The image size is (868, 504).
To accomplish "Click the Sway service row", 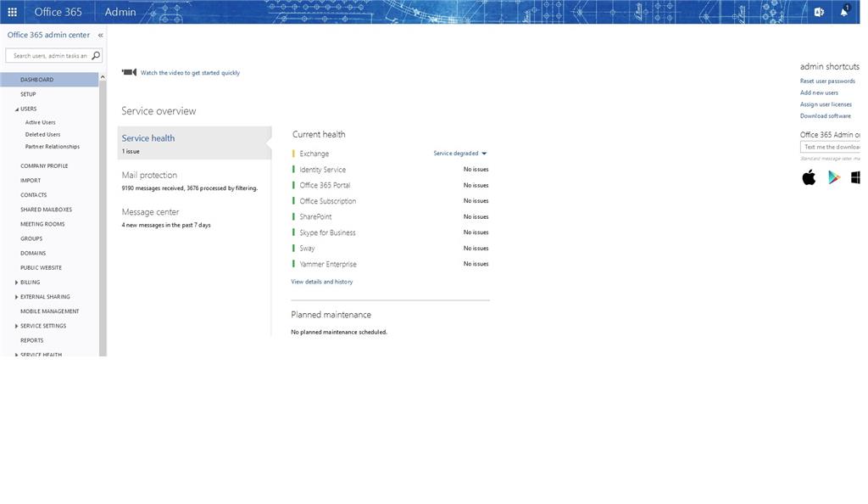I will pos(390,248).
